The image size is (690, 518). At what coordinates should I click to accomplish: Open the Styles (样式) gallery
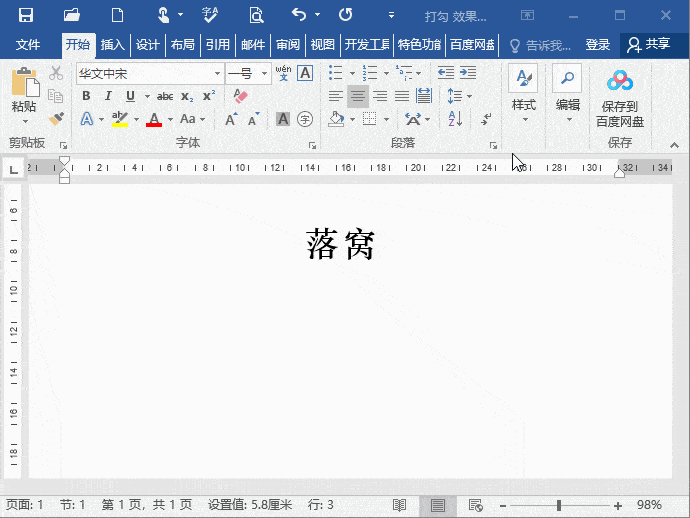(x=523, y=93)
